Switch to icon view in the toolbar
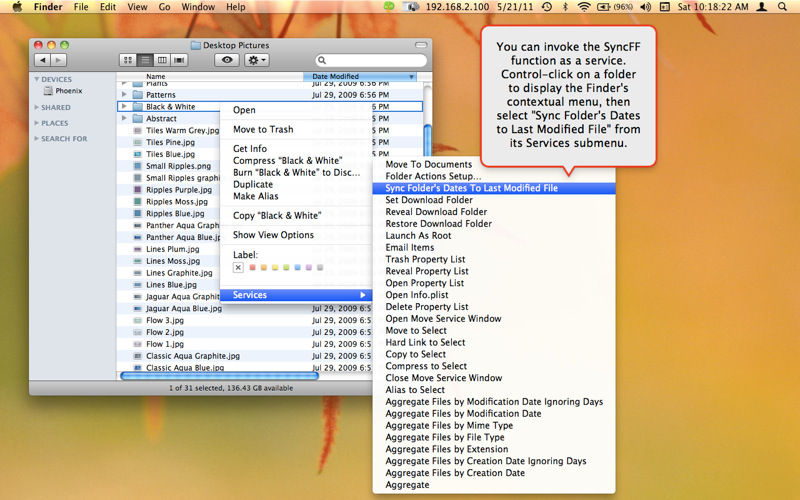The width and height of the screenshot is (800, 500). click(x=128, y=60)
